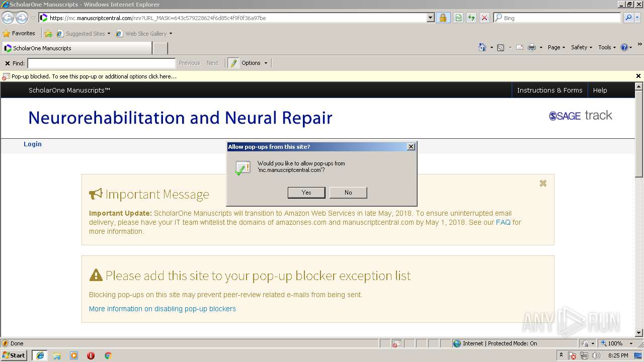Screen dimensions: 644x362
Task: Click the page scrollbar up arrow
Action: [639, 86]
